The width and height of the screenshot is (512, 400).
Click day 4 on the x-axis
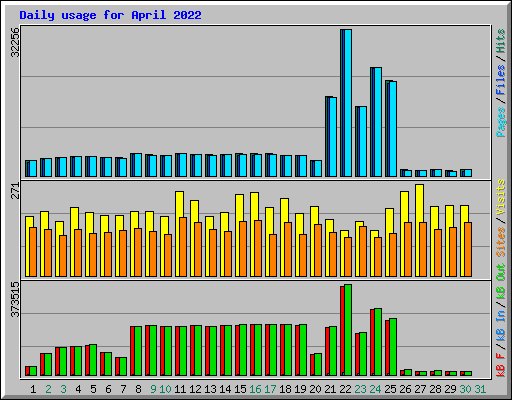[78, 389]
